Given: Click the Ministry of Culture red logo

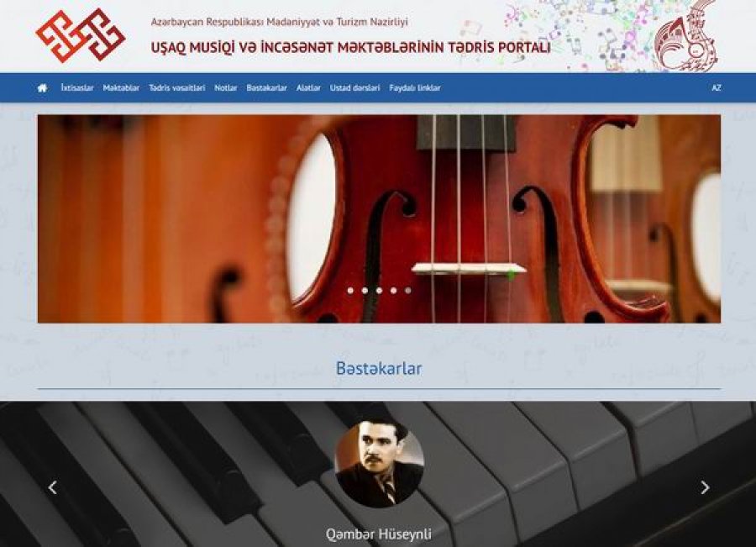Looking at the screenshot, I should point(81,35).
